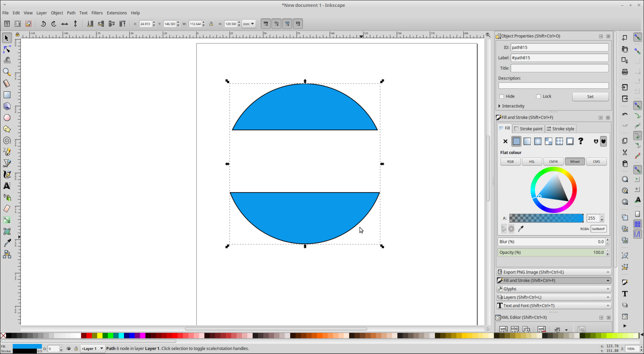Toggle width and height ratio lock
Image resolution: width=644 pixels, height=354 pixels.
[211, 24]
